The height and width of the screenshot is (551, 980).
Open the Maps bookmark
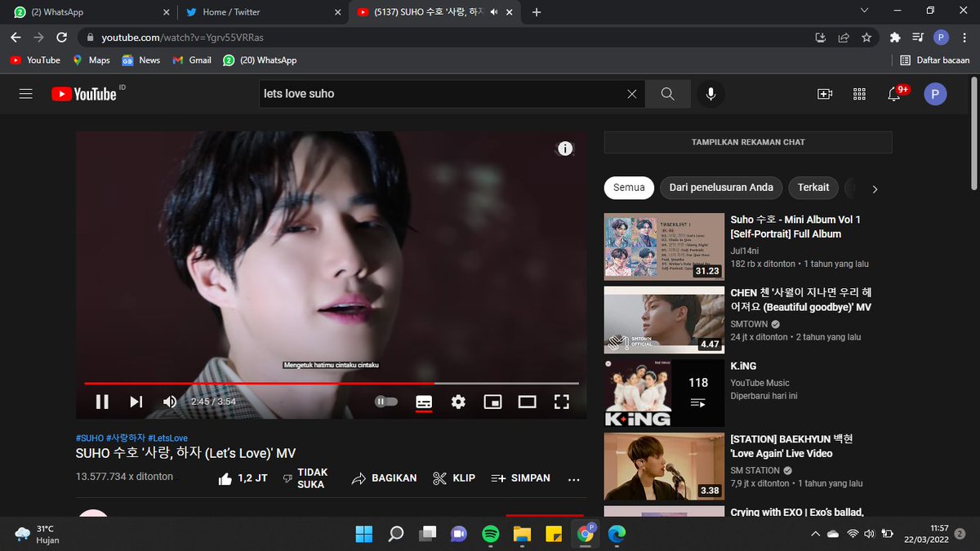[x=91, y=60]
